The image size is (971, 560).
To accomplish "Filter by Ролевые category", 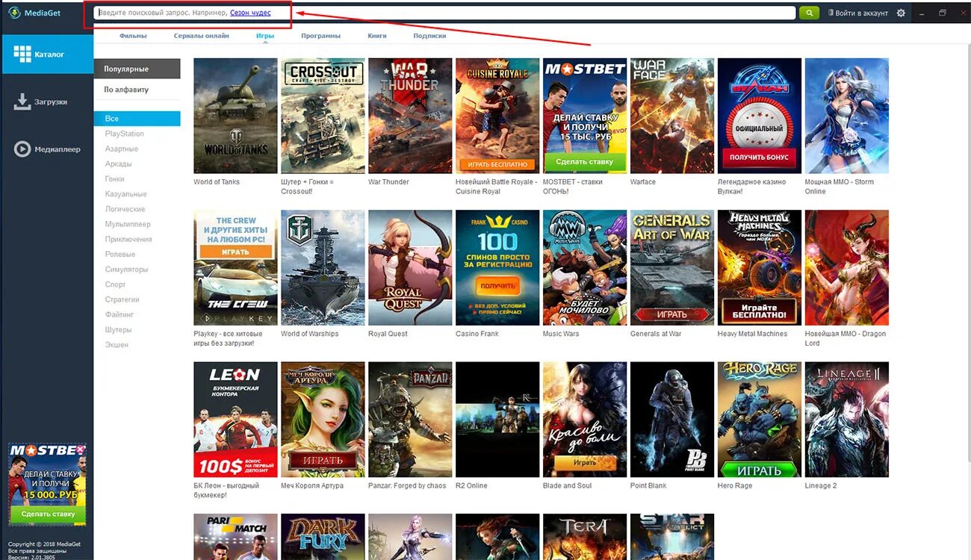I will (x=120, y=254).
